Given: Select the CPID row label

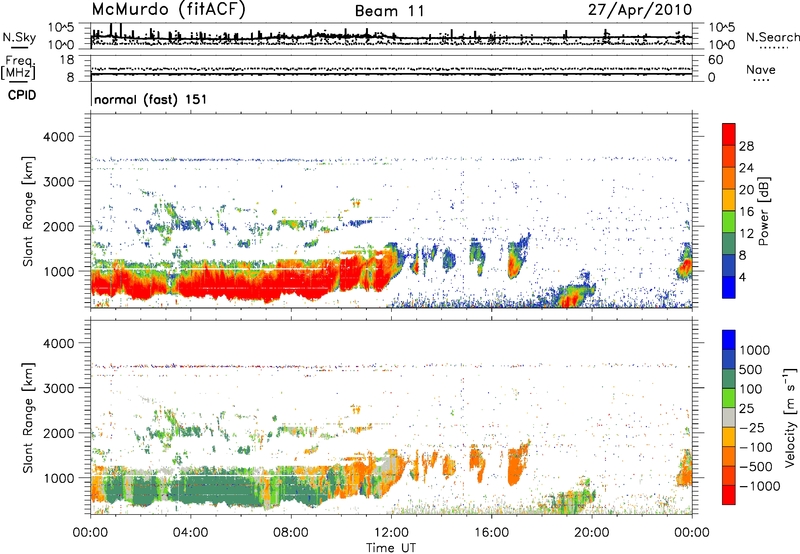Looking at the screenshot, I should coord(22,95).
